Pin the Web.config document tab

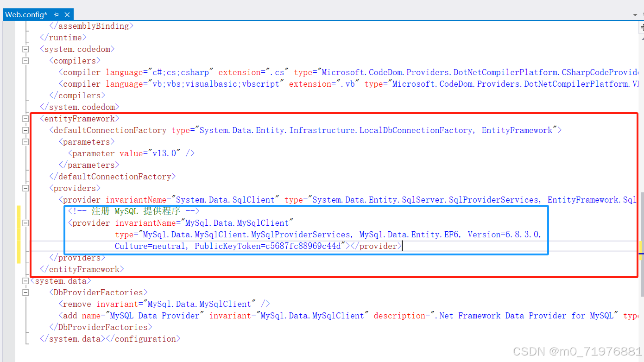coord(56,14)
